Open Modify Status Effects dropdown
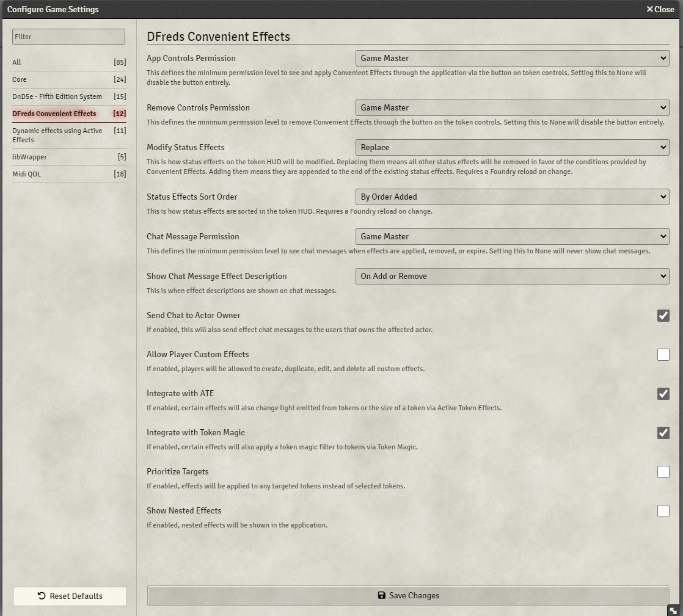This screenshot has height=616, width=683. 512,147
